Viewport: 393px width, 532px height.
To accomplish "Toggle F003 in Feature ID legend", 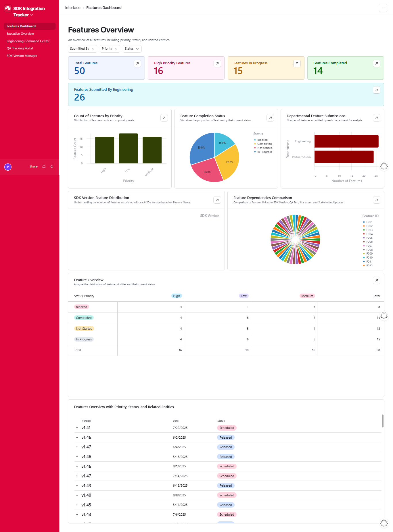I will pyautogui.click(x=368, y=230).
